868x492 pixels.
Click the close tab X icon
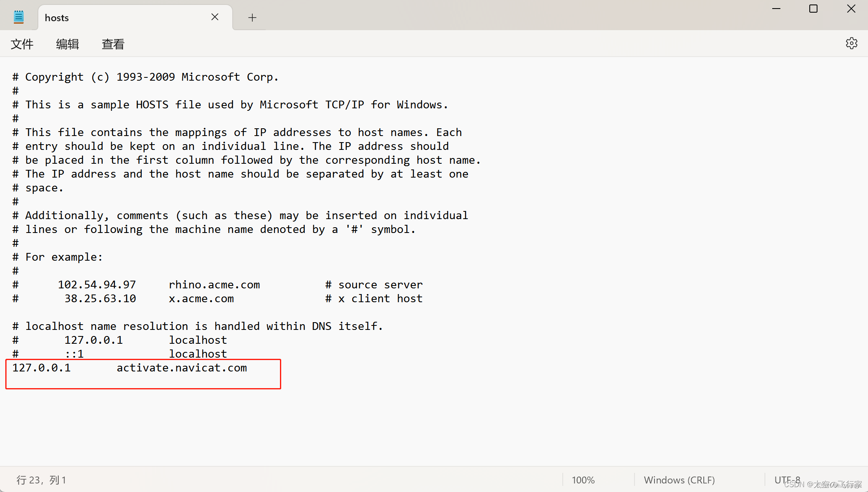pos(214,17)
